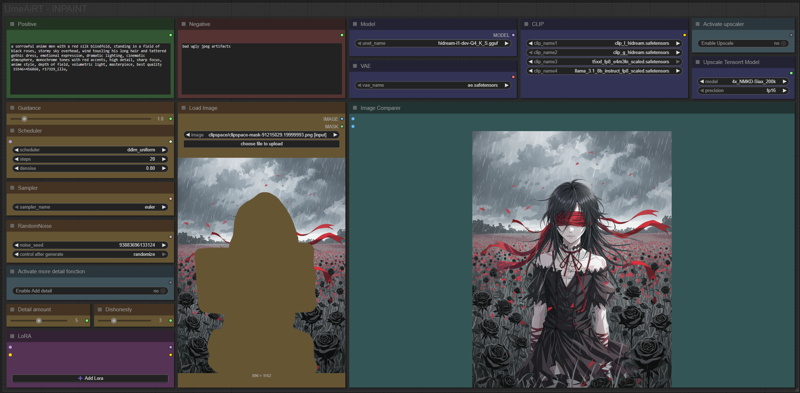Collapse the Load Image node title dot

coord(183,108)
